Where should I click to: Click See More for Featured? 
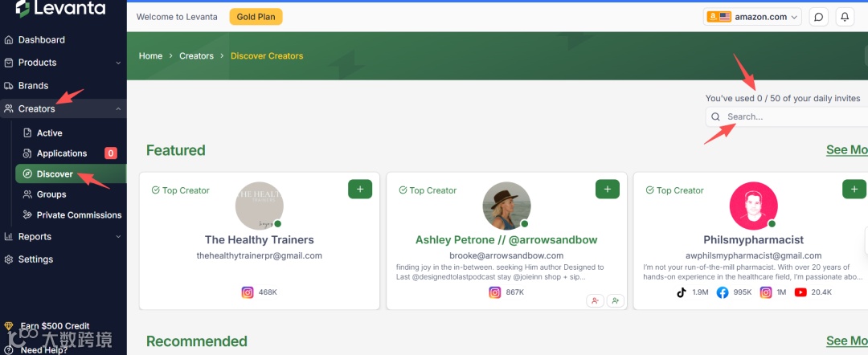coord(847,150)
